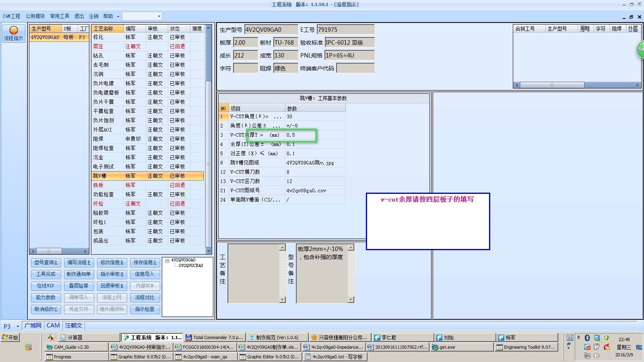The image size is (644, 362).
Task: Open the P3 dropdown arrow in status bar
Action: click(18, 326)
